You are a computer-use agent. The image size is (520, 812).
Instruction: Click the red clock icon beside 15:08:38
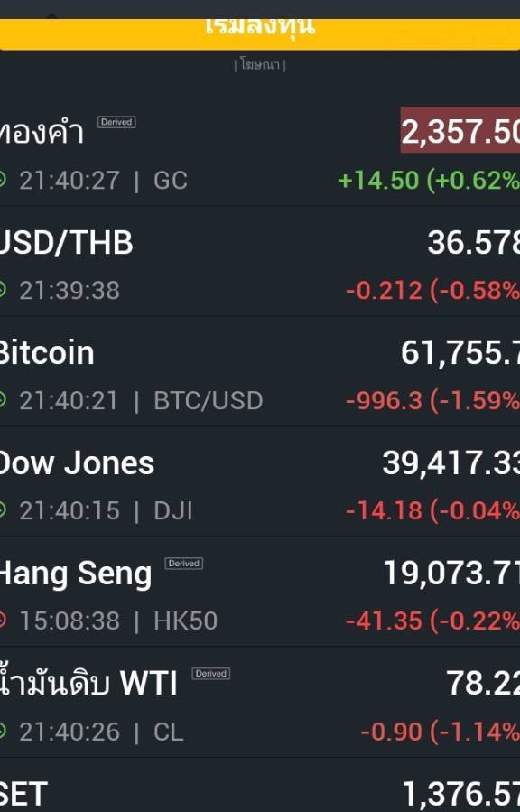[x=3, y=621]
